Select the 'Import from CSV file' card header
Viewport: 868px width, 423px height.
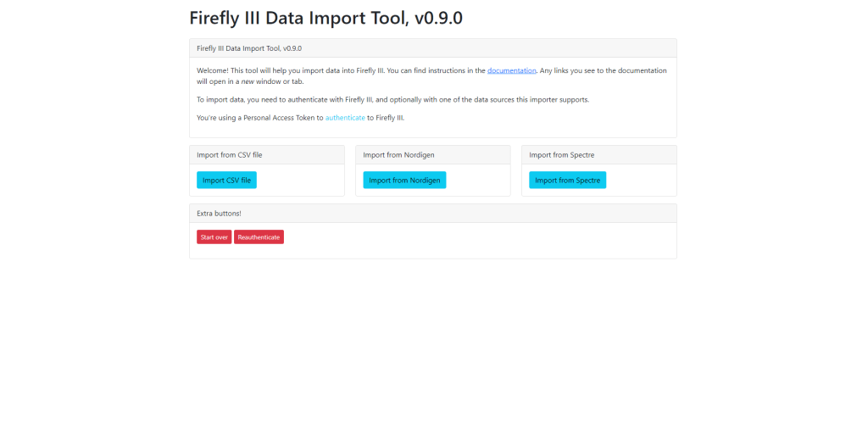230,155
